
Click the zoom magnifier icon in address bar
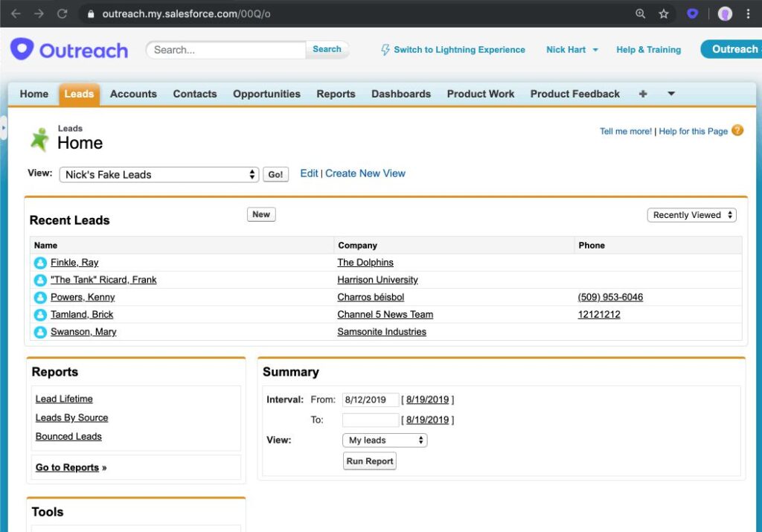[x=641, y=13]
